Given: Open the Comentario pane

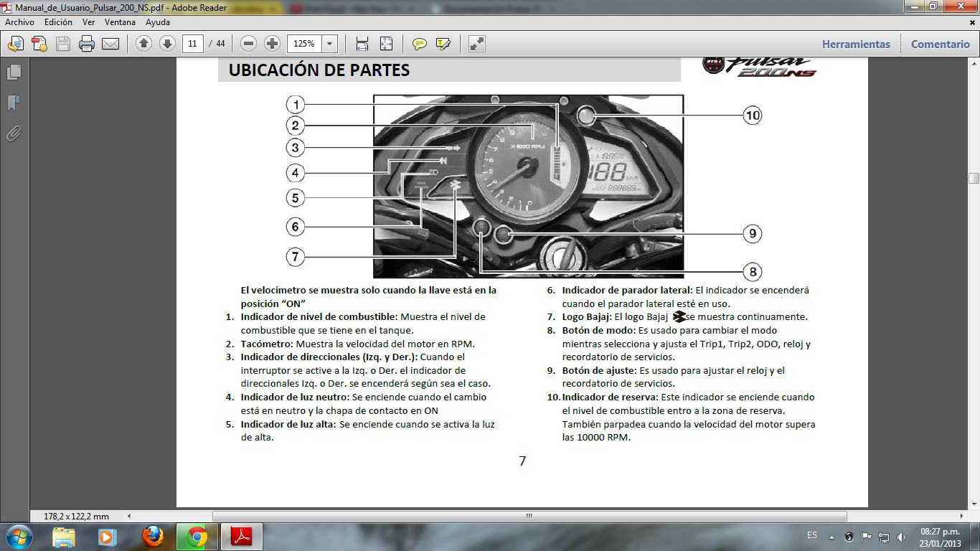Looking at the screenshot, I should click(940, 44).
